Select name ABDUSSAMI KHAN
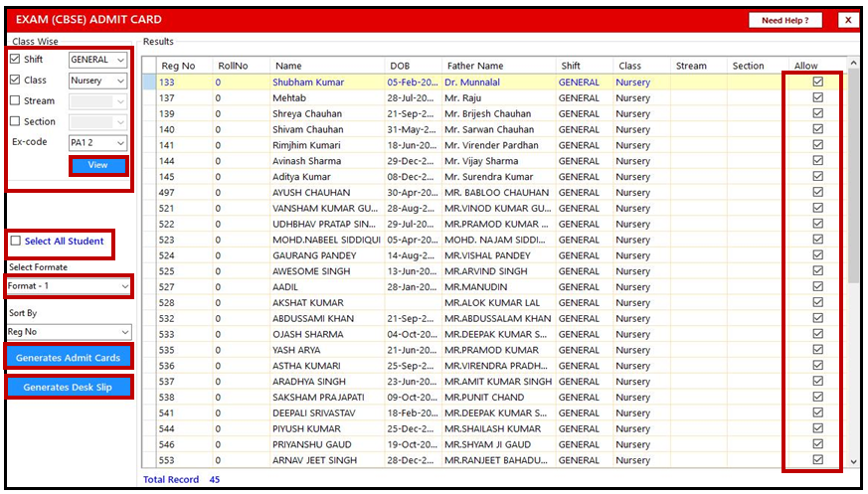This screenshot has height=494, width=868. point(313,319)
